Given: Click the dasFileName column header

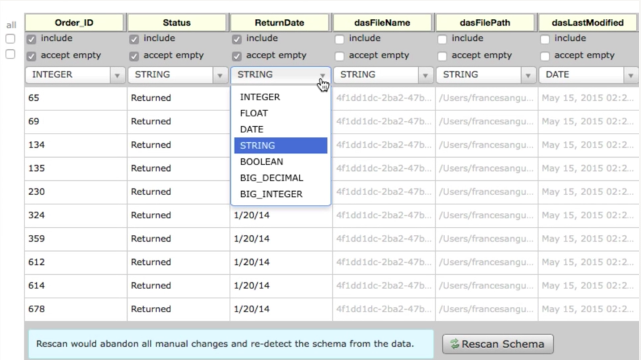Looking at the screenshot, I should coord(382,22).
